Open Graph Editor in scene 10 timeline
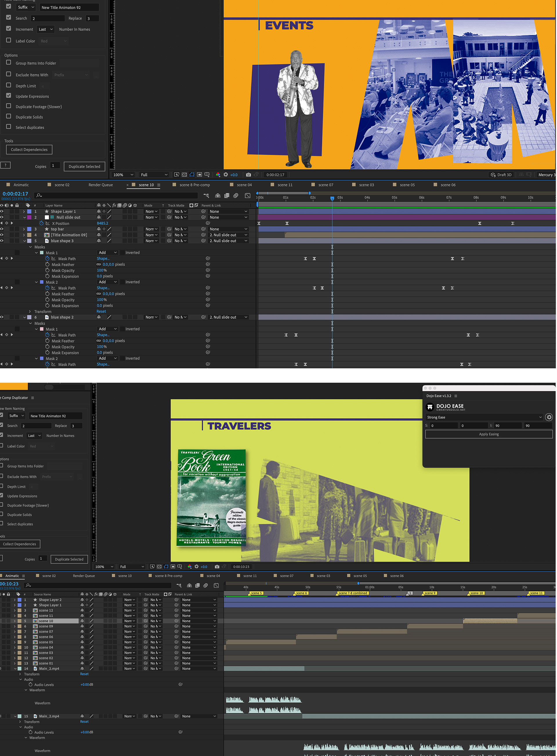The height and width of the screenshot is (756, 557). (x=247, y=195)
